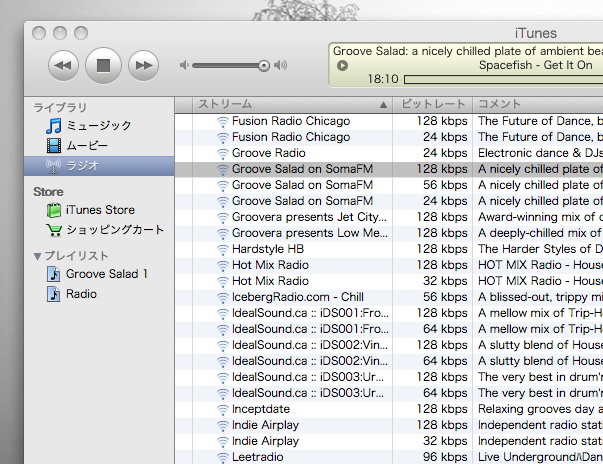
Task: Select IcebergRadio.com - Chill stream
Action: (389, 297)
